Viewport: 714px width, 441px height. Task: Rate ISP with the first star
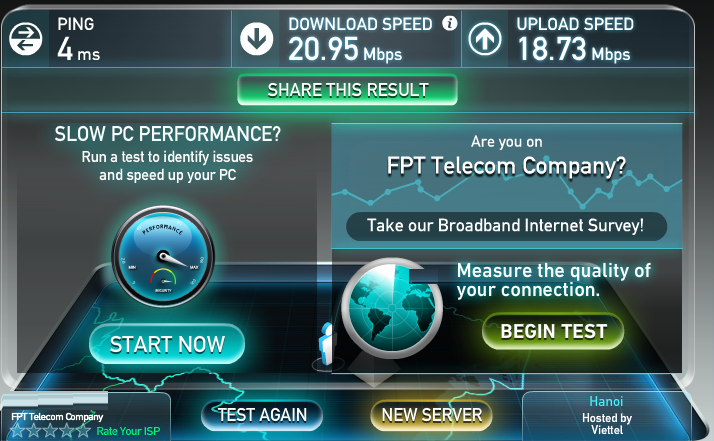pyautogui.click(x=17, y=431)
